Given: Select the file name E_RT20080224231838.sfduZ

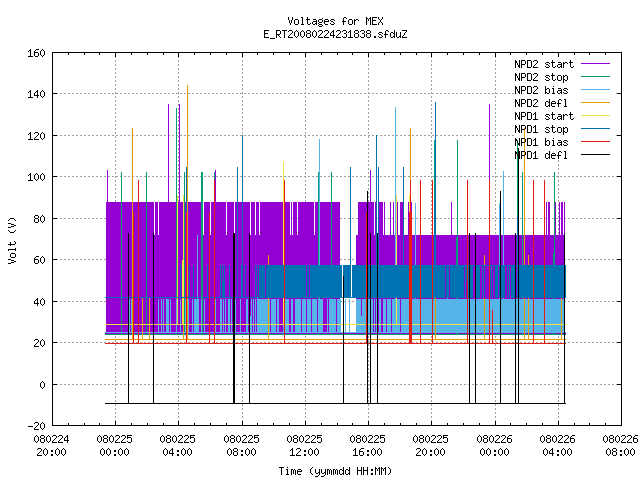Looking at the screenshot, I should point(335,34).
